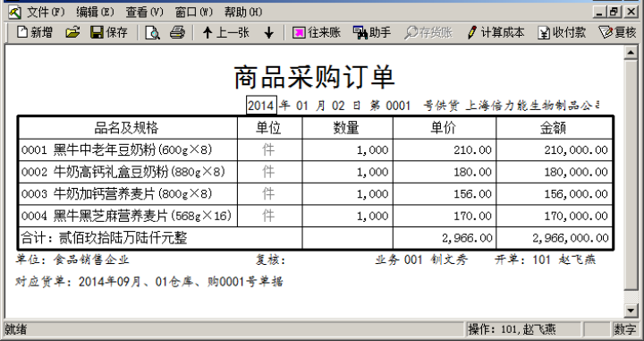
Task: Click 业务 001 salesperson field
Action: 421,260
